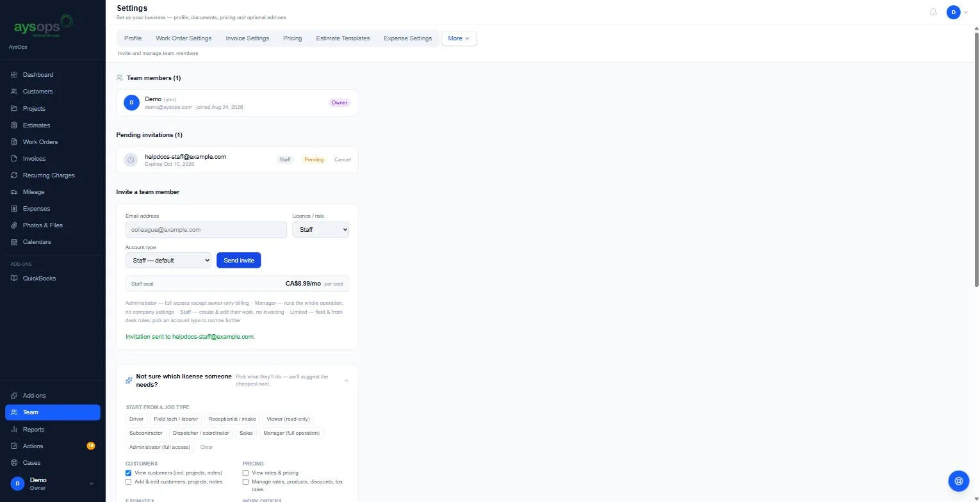Collapse the license suggestion panel chevron
Image resolution: width=980 pixels, height=502 pixels.
(347, 381)
